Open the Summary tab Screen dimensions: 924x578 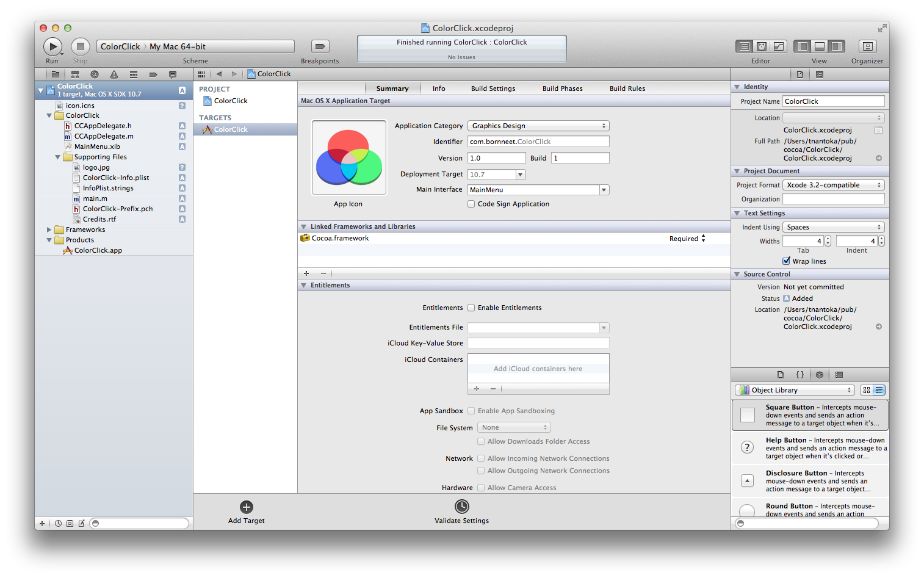(392, 89)
